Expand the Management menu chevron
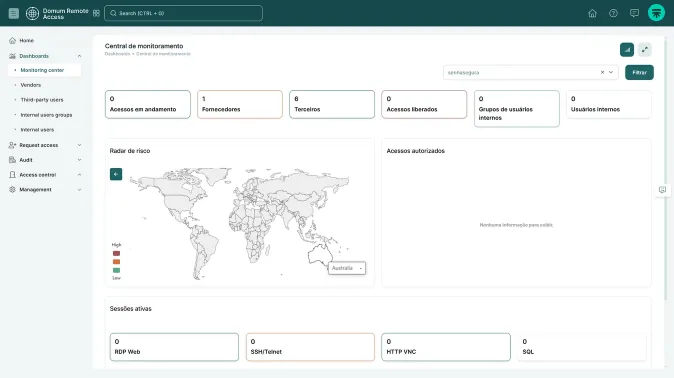Image resolution: width=674 pixels, height=378 pixels. [80, 190]
